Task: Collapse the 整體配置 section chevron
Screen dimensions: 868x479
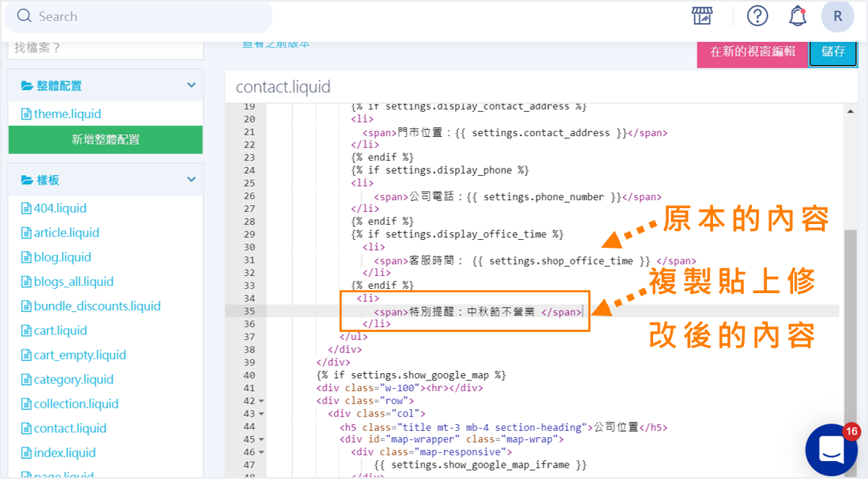Action: [x=191, y=85]
